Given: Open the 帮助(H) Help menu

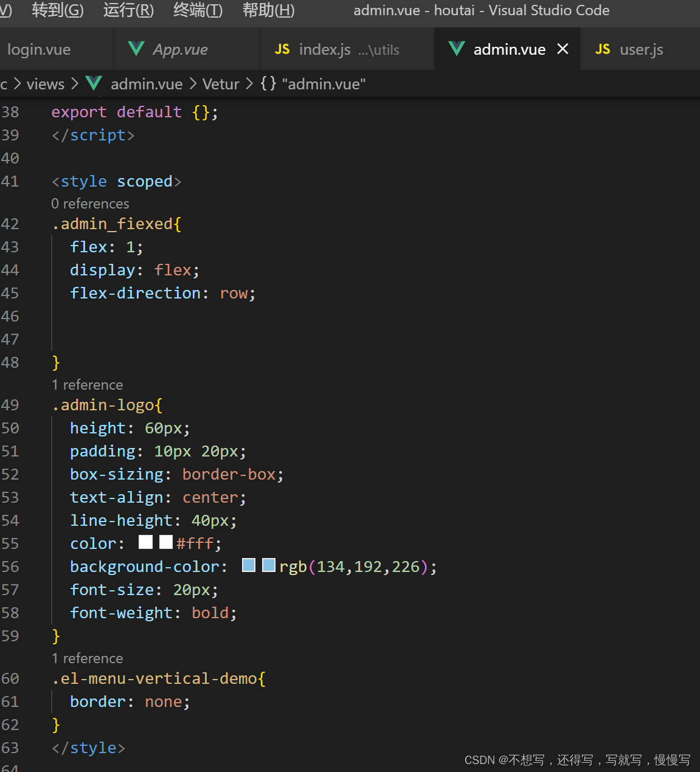Looking at the screenshot, I should pos(268,10).
